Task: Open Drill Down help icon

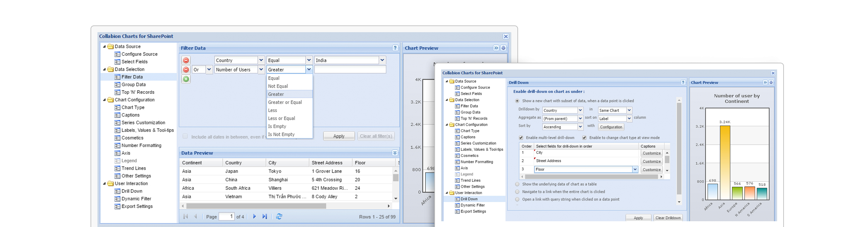Action: tap(683, 83)
